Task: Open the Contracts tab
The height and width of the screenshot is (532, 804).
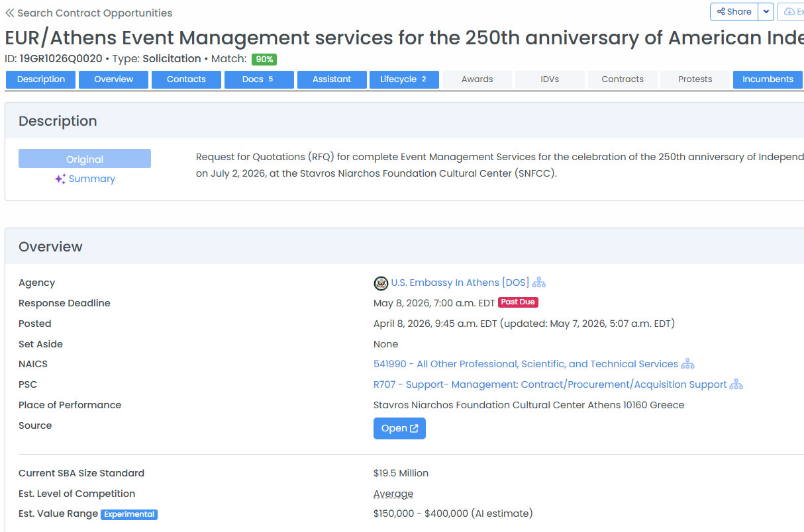Action: 623,79
